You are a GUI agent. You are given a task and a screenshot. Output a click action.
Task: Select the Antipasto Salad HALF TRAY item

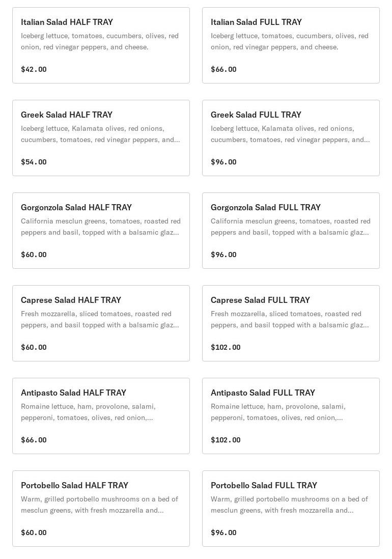(101, 416)
